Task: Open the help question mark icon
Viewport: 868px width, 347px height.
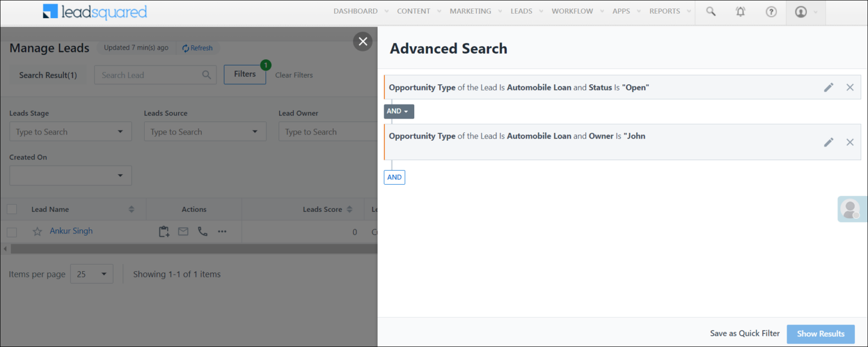Action: click(x=771, y=11)
